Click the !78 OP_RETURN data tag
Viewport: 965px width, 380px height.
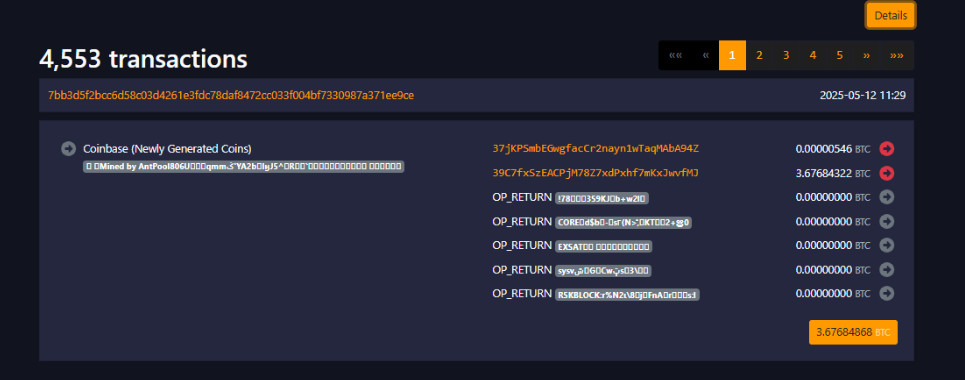click(603, 198)
